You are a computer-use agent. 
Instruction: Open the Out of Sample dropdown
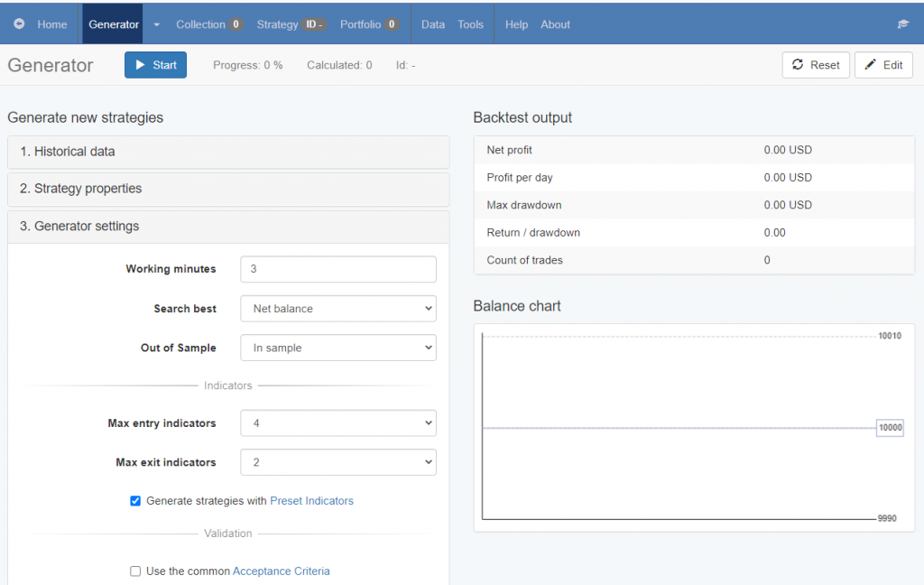tap(338, 348)
